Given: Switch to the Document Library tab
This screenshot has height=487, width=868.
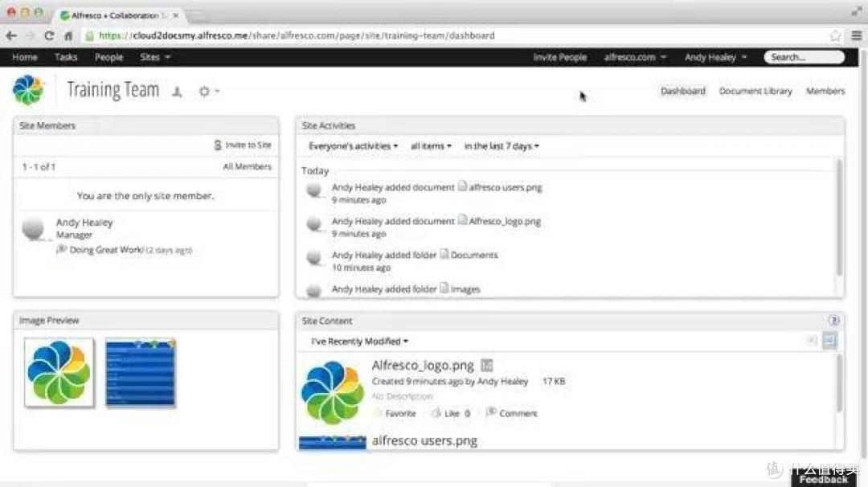Looking at the screenshot, I should [755, 91].
